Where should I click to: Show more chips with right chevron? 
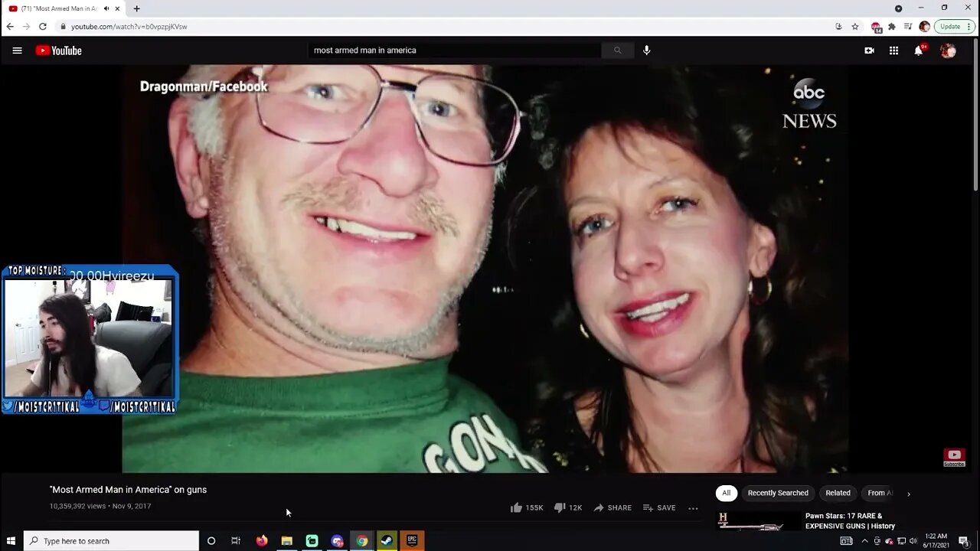click(x=909, y=494)
